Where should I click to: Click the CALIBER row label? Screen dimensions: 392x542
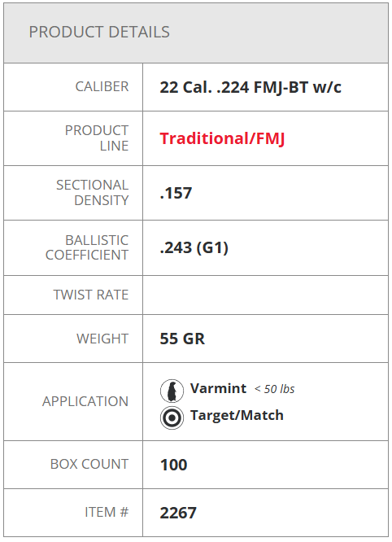pos(102,87)
